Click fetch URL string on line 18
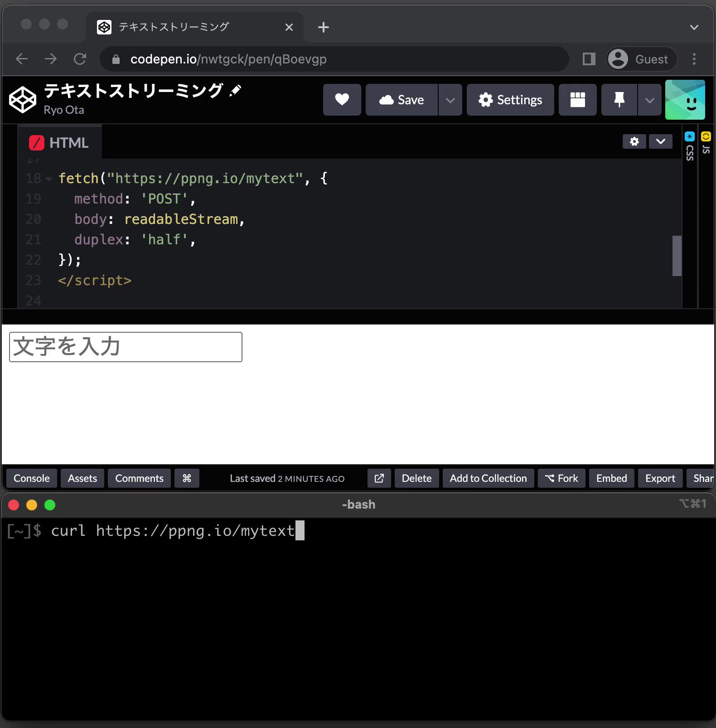This screenshot has height=728, width=716. click(204, 179)
